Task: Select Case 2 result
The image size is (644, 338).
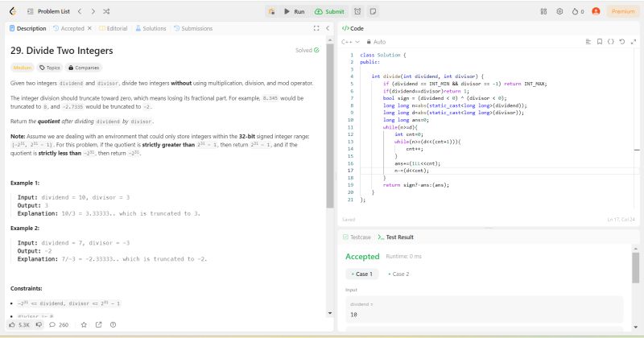Action: pyautogui.click(x=398, y=274)
